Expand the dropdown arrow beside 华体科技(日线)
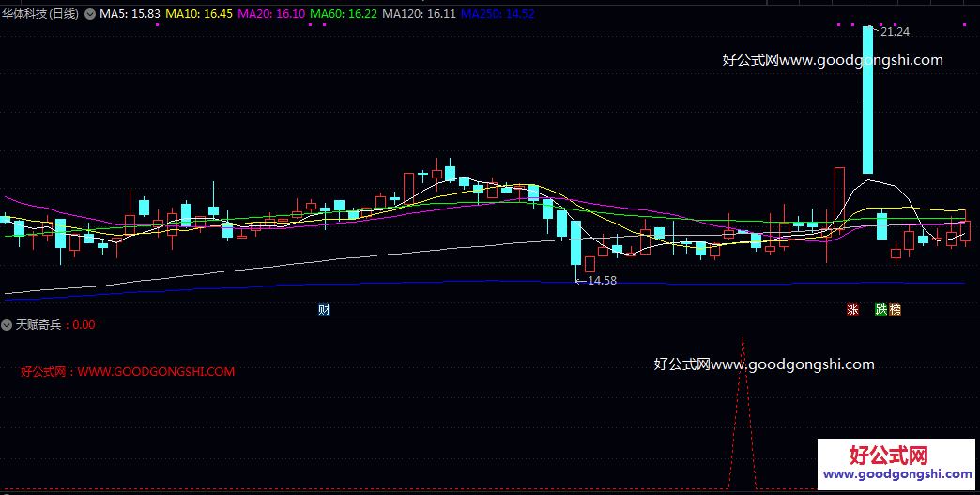Viewport: 980px width, 495px height. tap(90, 14)
